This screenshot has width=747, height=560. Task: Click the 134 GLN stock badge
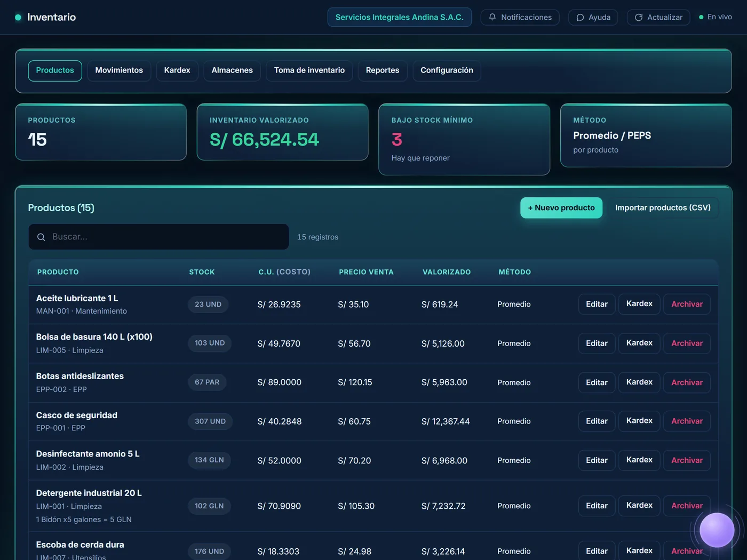click(x=209, y=460)
